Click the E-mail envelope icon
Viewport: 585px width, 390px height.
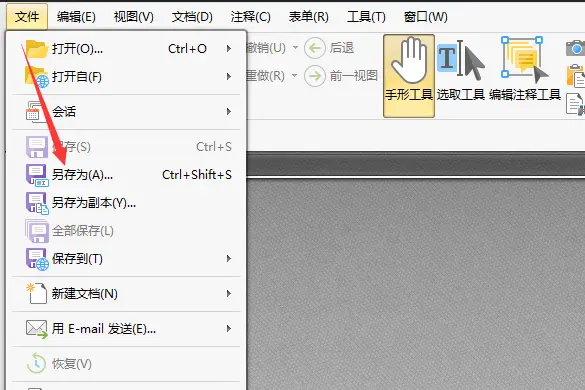[x=37, y=329]
